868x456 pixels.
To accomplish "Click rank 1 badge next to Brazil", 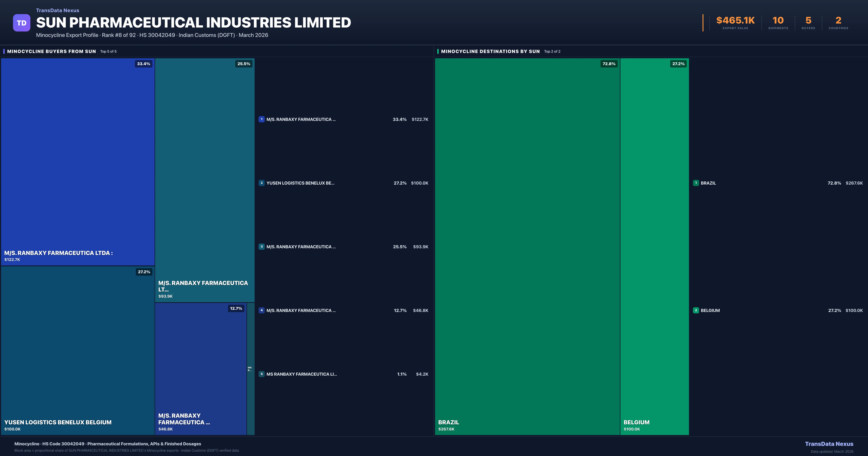I will pos(696,183).
